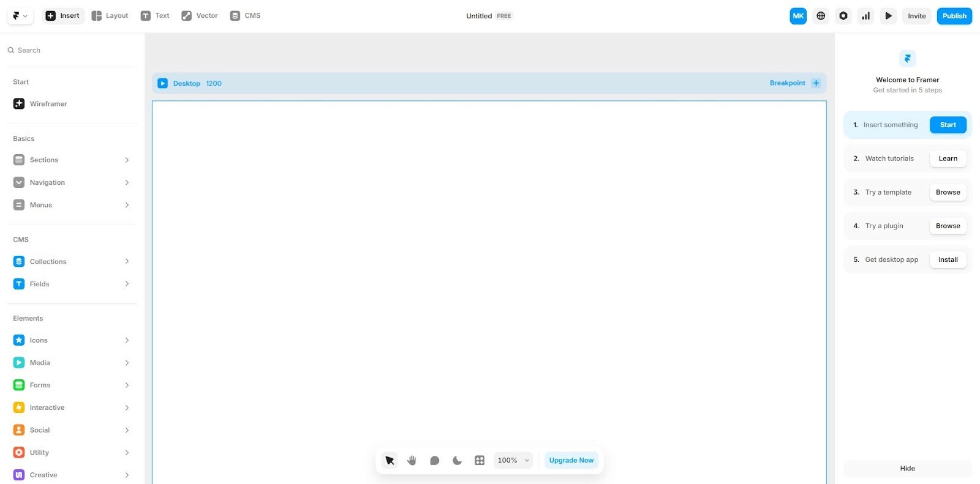Viewport: 980px width, 484px height.
Task: Click the Icons element star icon
Action: (x=19, y=340)
